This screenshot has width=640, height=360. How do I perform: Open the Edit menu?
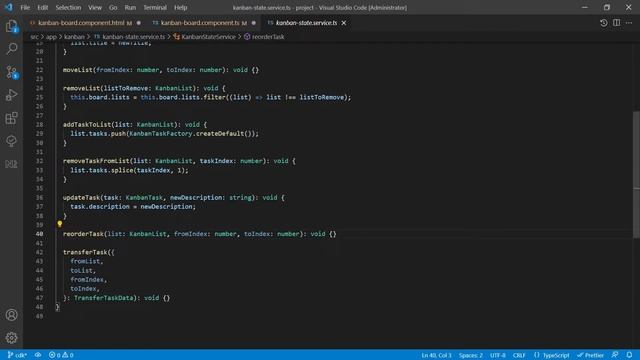[42, 7]
